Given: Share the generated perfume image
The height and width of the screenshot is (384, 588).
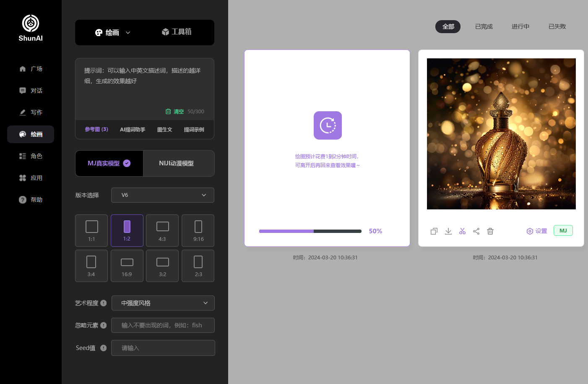Looking at the screenshot, I should click(x=476, y=231).
